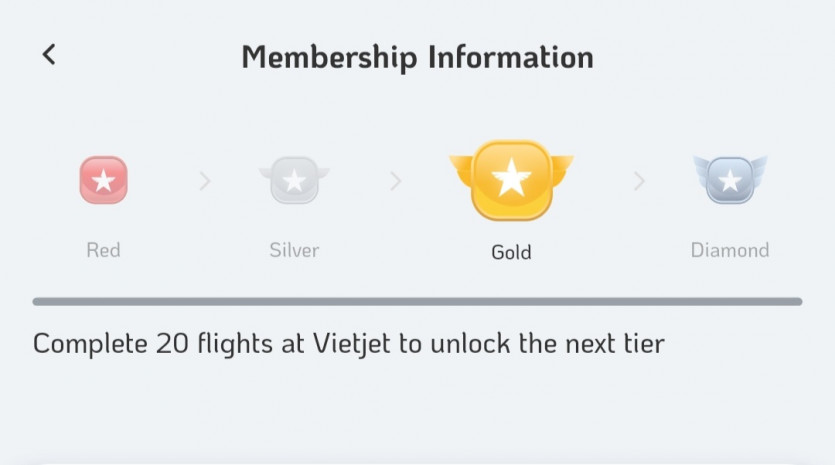Screen dimensions: 835x465
Task: Click the chevron between Red and Silver
Action: tap(205, 181)
